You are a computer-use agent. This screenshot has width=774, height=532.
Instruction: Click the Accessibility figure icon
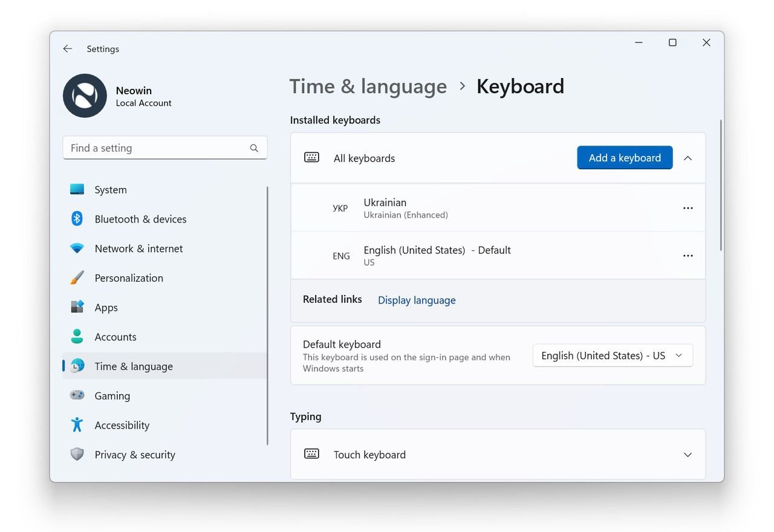tap(77, 425)
